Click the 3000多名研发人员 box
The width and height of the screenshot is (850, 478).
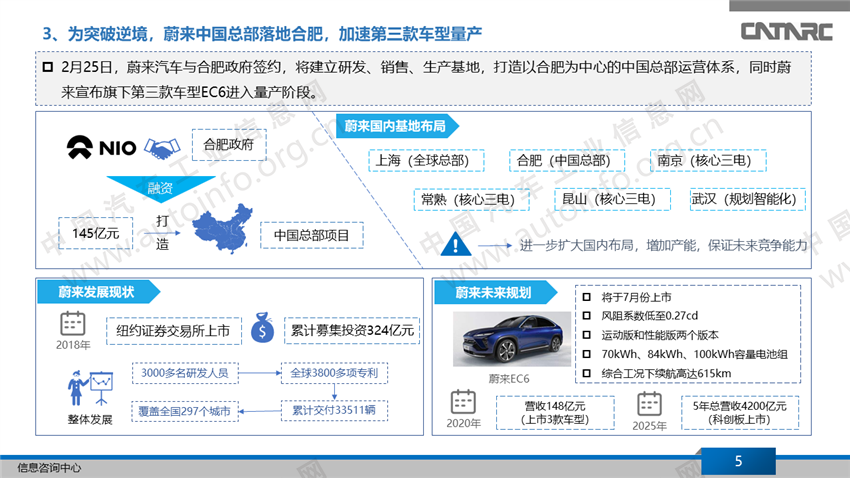(x=185, y=373)
